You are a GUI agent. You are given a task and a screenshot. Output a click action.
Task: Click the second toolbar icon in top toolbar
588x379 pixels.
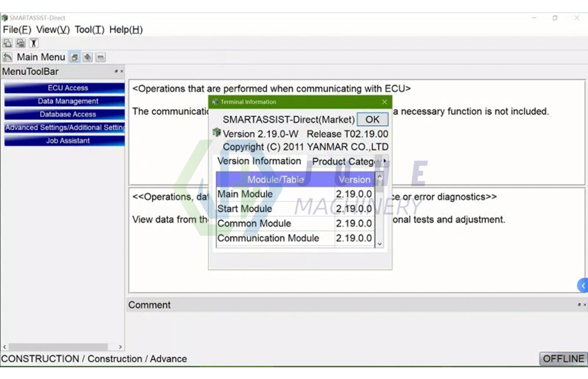point(20,43)
